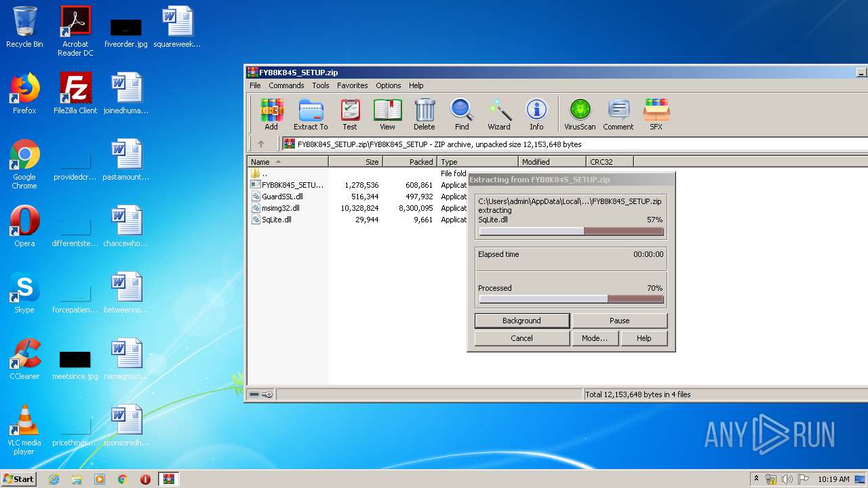Click the Info toolbar icon

536,114
